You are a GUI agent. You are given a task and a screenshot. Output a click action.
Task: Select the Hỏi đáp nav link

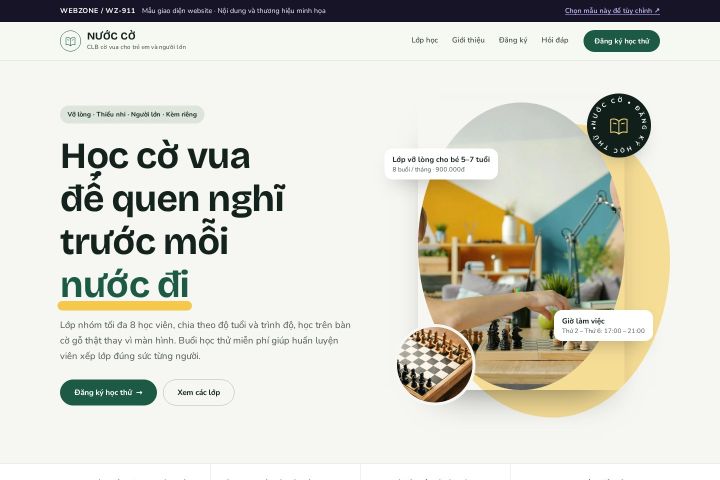point(555,40)
